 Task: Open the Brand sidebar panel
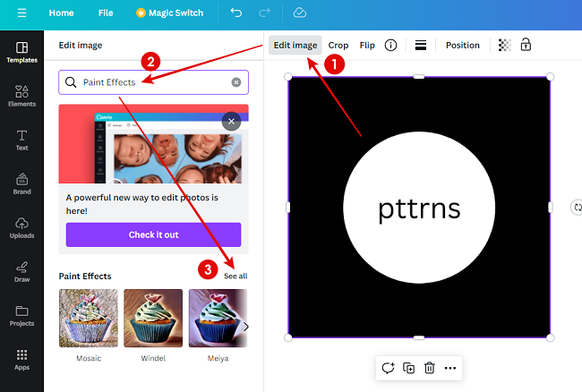coord(21,184)
